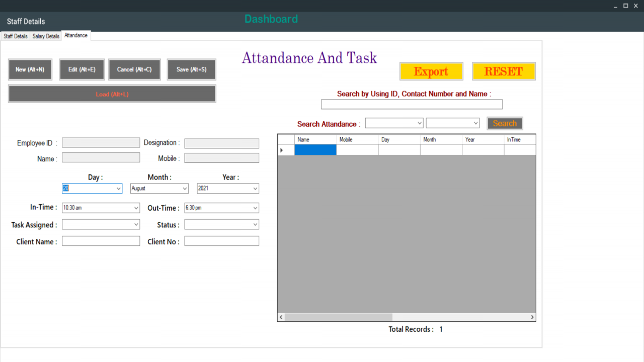
Task: Open the Task Assigned dropdown
Action: (x=101, y=224)
